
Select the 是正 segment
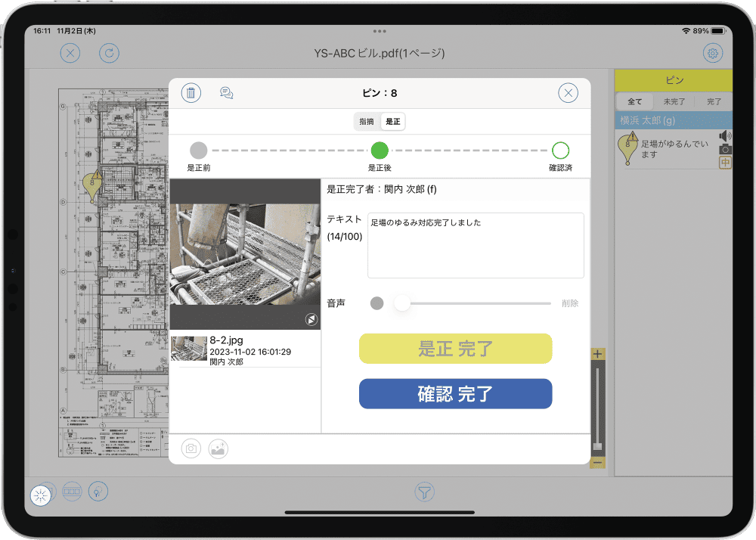tap(393, 121)
